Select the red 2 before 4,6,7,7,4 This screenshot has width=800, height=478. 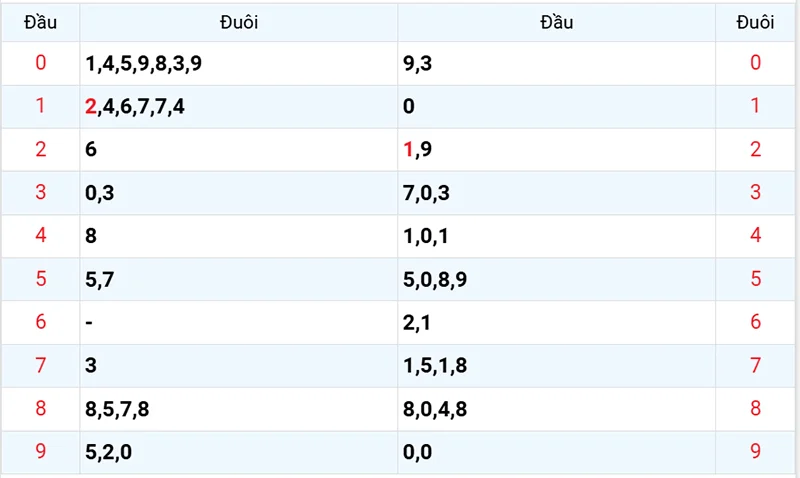coord(91,106)
